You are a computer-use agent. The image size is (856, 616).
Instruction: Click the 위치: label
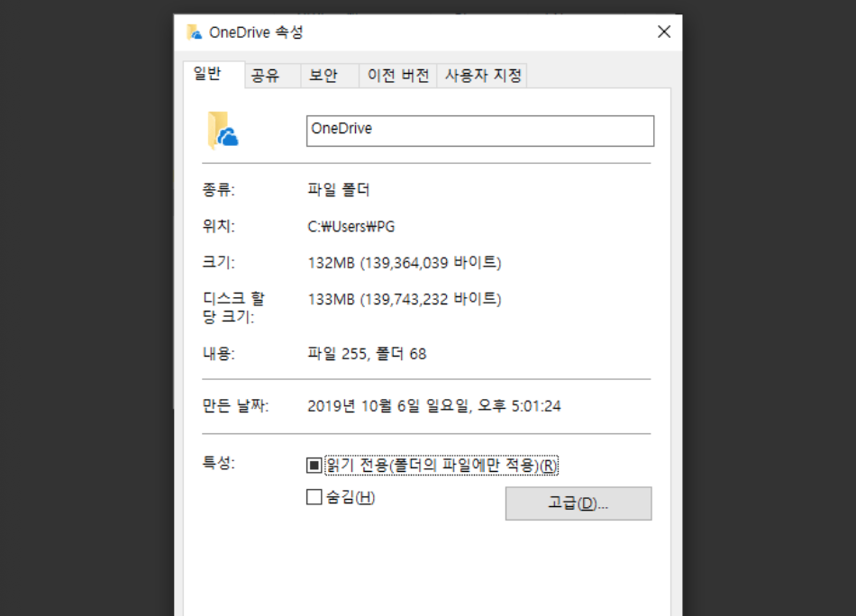218,226
